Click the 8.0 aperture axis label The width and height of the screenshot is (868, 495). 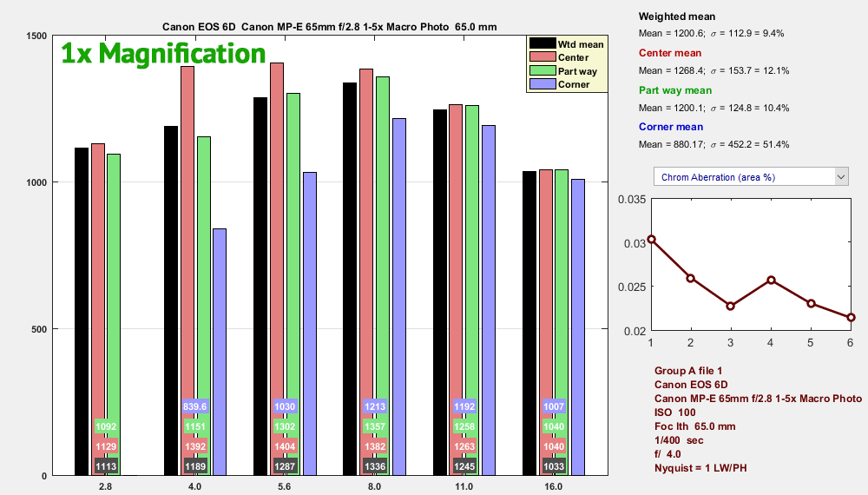point(375,486)
